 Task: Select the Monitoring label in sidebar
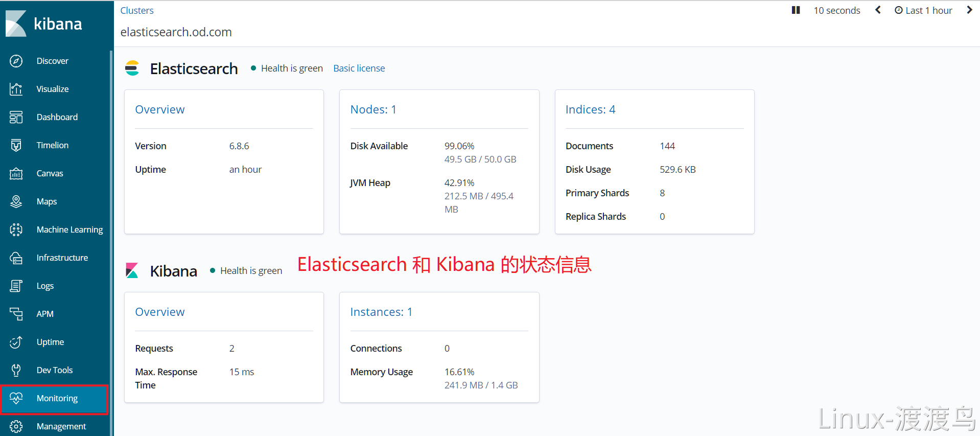pos(57,399)
